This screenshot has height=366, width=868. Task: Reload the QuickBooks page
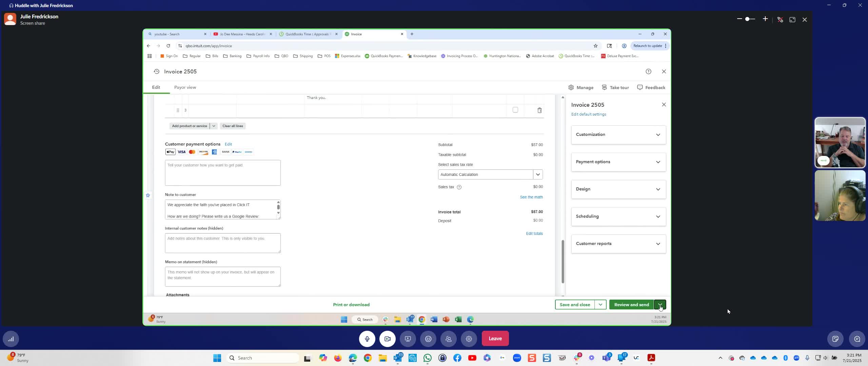pyautogui.click(x=168, y=46)
